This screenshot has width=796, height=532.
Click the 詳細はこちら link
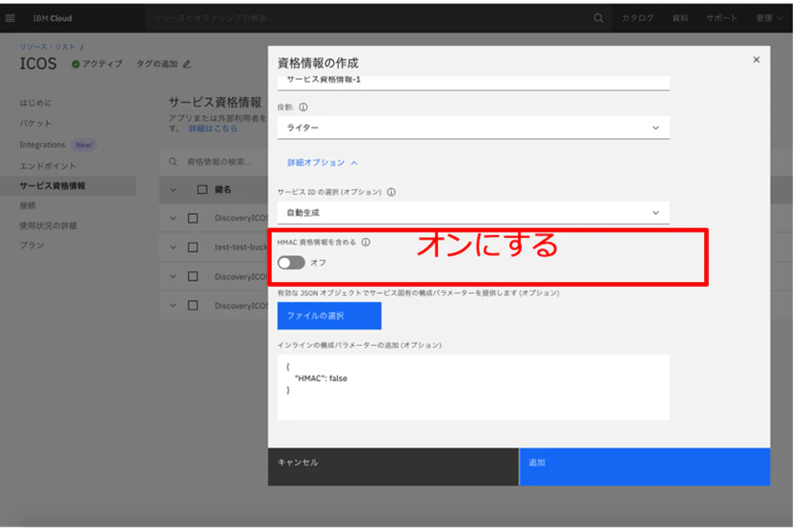(213, 129)
